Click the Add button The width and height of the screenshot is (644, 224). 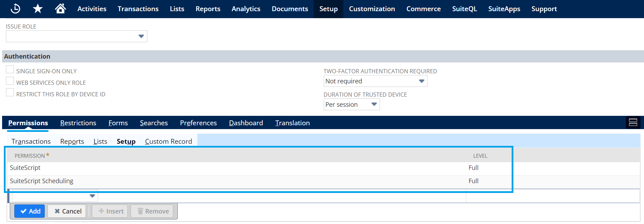tap(30, 211)
